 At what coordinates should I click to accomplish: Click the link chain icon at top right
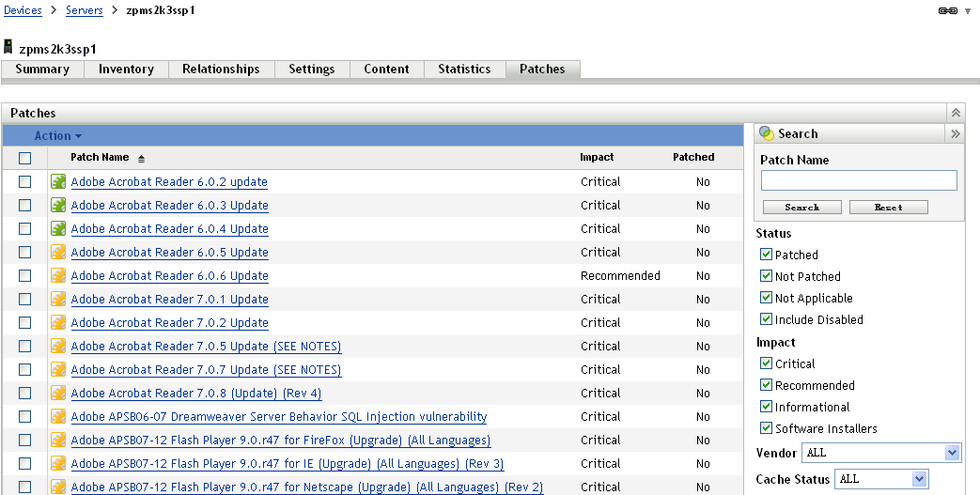click(947, 10)
